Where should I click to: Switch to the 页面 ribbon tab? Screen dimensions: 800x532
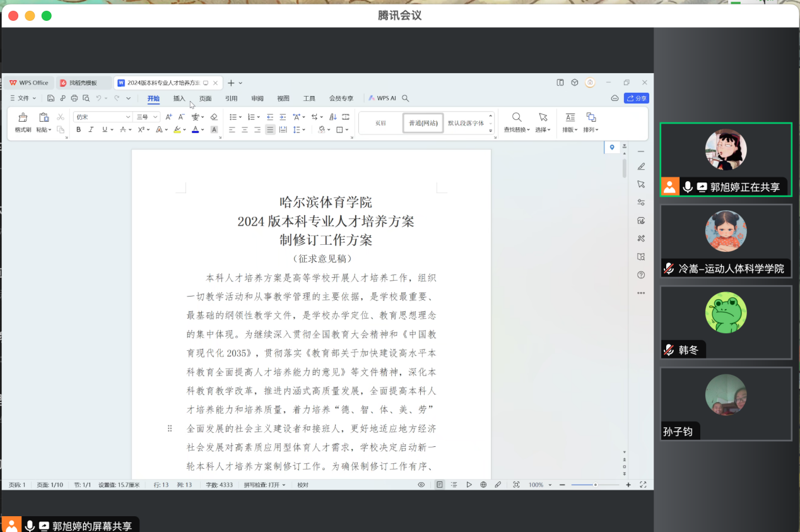206,98
